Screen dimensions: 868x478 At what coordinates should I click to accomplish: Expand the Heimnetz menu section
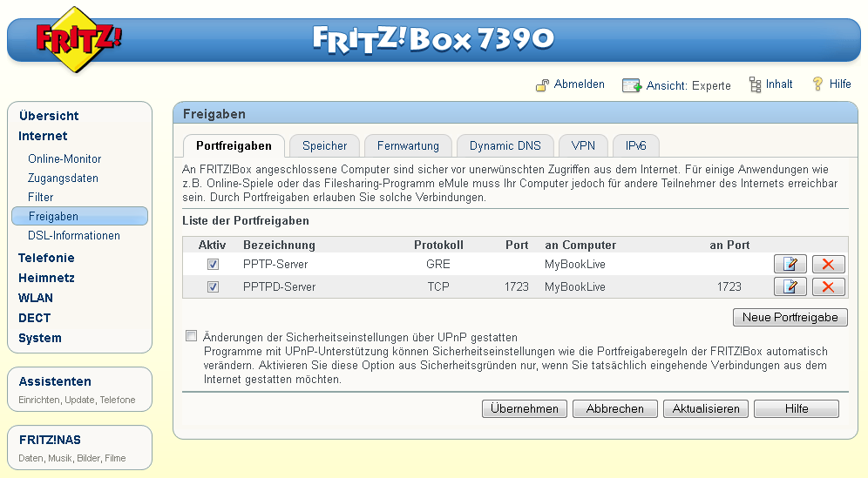tap(46, 278)
